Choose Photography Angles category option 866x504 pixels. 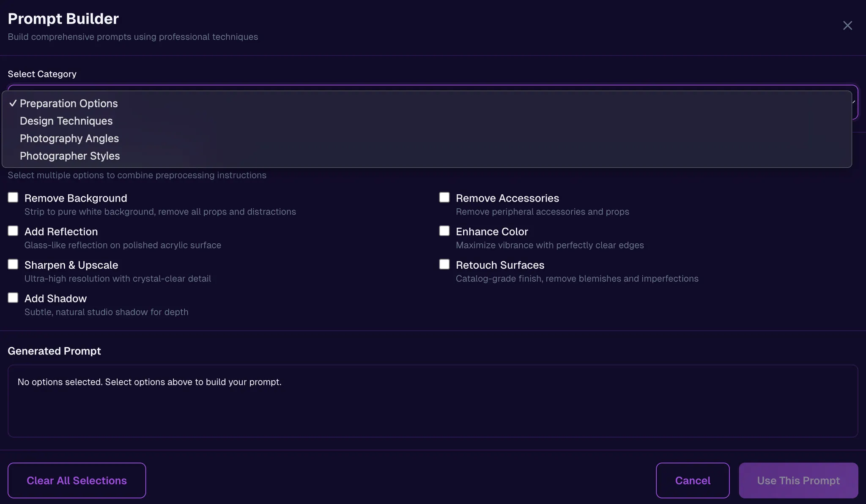(69, 139)
